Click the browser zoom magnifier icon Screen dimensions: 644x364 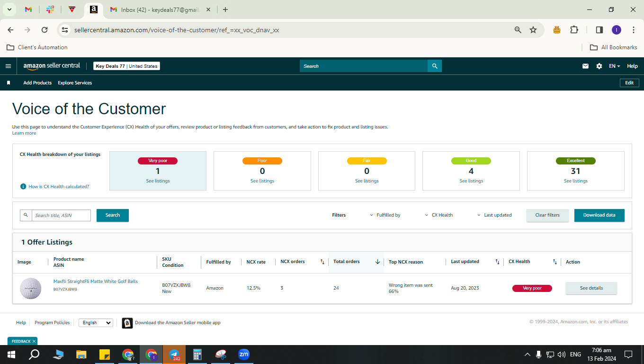tap(518, 30)
